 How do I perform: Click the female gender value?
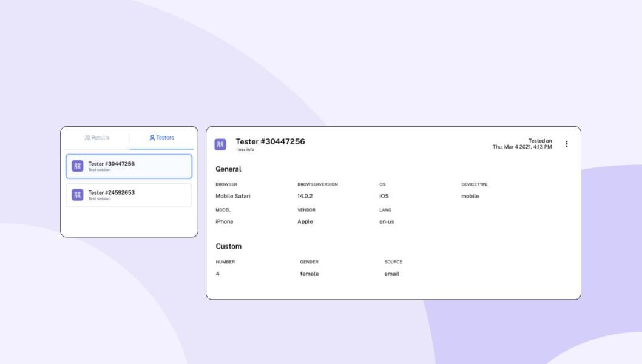point(309,274)
